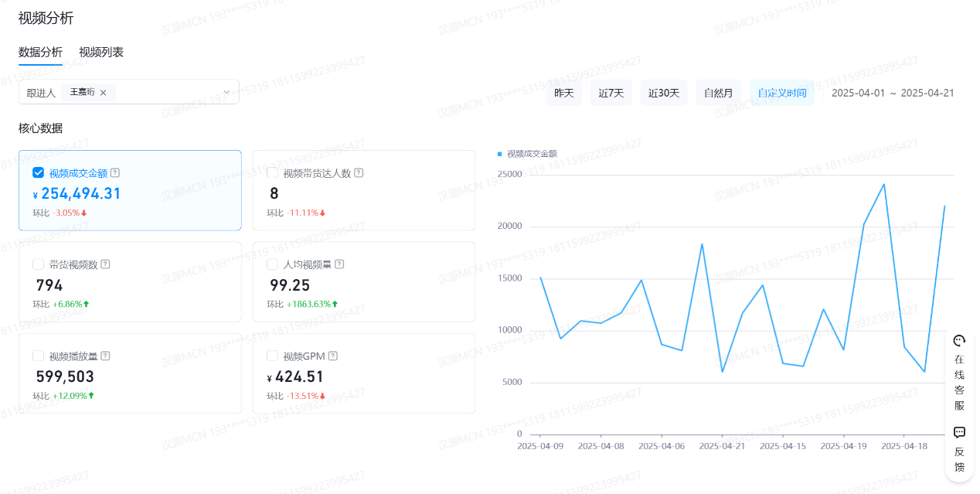Open the 反馈 feedback icon
980x494 pixels.
click(x=959, y=432)
